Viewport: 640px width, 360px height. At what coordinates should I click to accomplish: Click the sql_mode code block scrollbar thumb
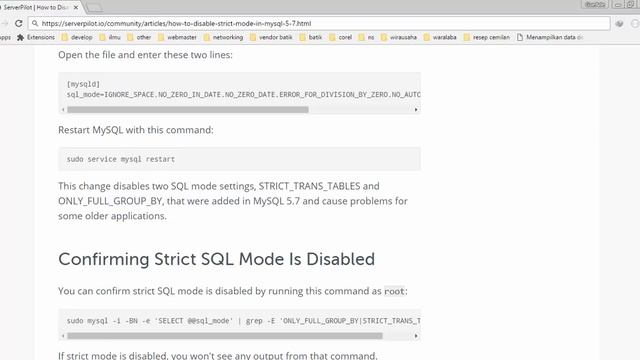pos(188,109)
